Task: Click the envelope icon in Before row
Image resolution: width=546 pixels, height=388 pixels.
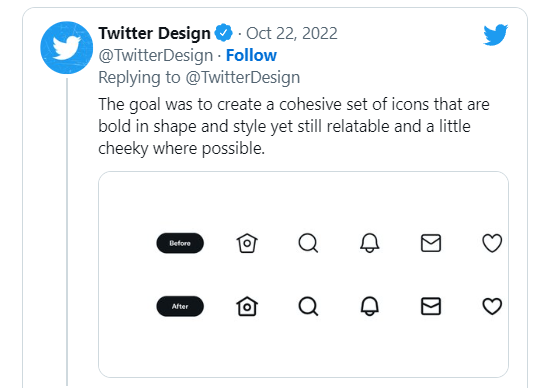Action: (x=431, y=243)
